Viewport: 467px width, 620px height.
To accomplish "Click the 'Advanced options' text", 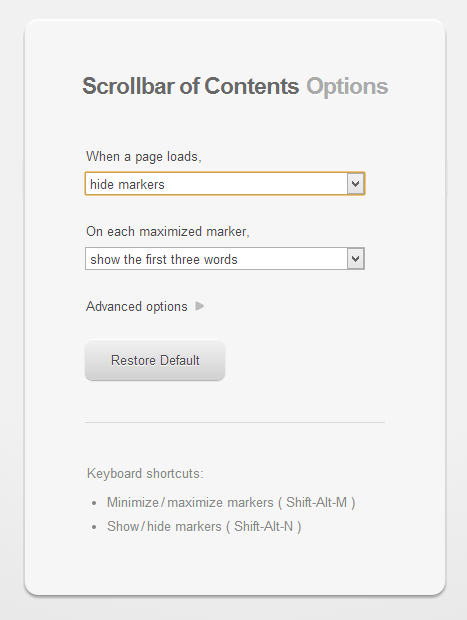I will (x=137, y=306).
